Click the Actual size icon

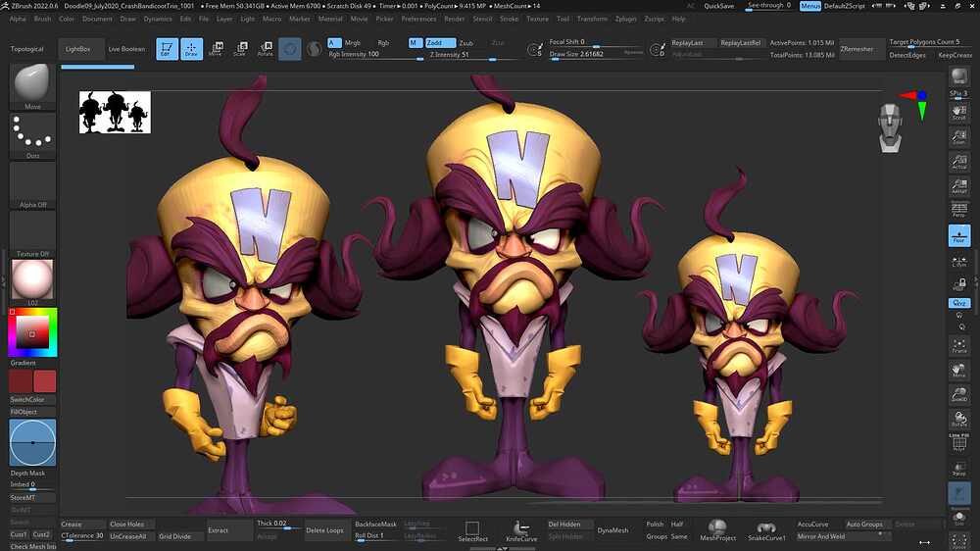pos(958,162)
